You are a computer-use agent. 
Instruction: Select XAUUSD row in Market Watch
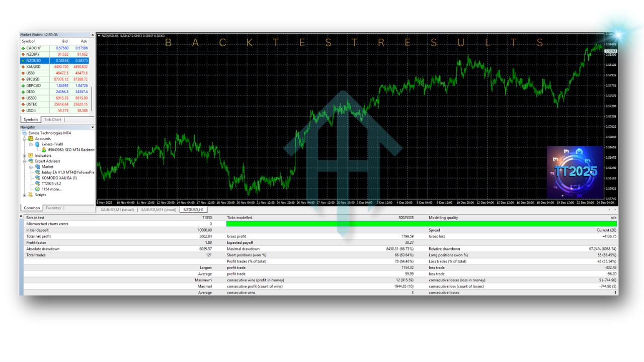[x=50, y=67]
